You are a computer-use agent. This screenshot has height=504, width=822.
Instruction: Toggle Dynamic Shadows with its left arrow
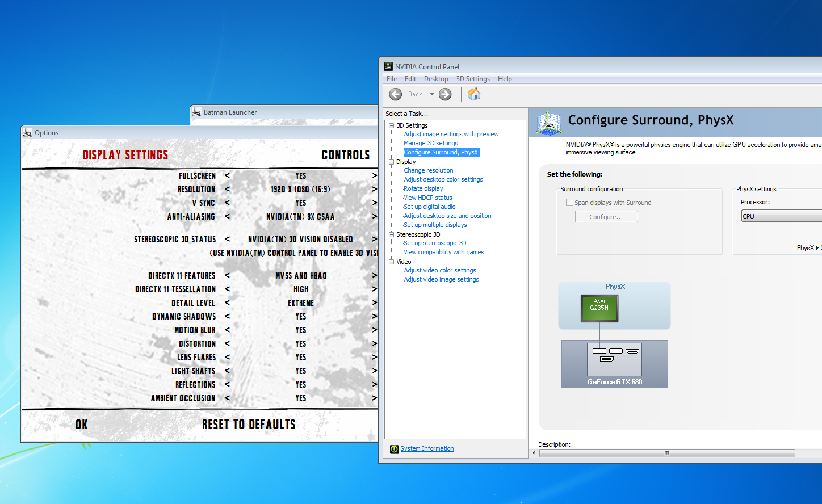point(227,317)
